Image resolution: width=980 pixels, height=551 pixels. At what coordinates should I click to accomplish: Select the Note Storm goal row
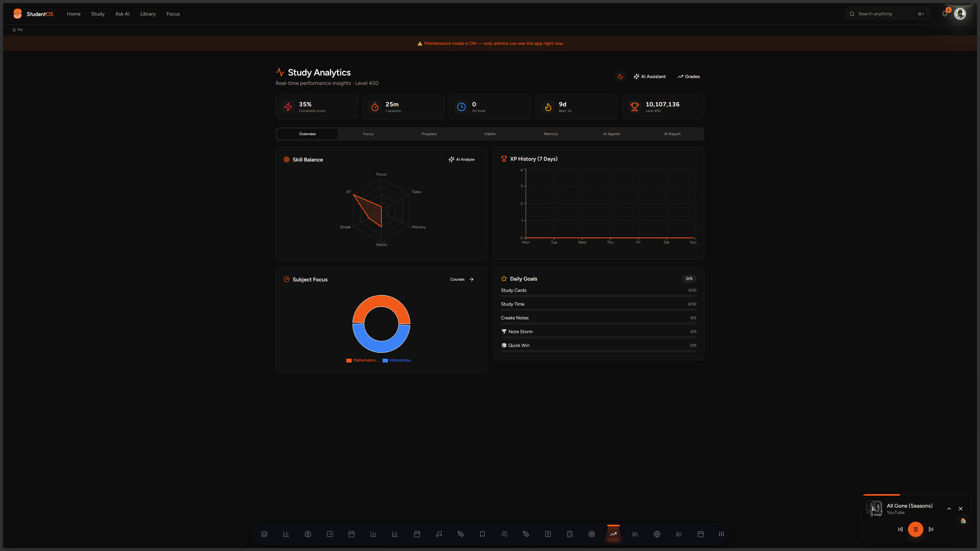598,333
